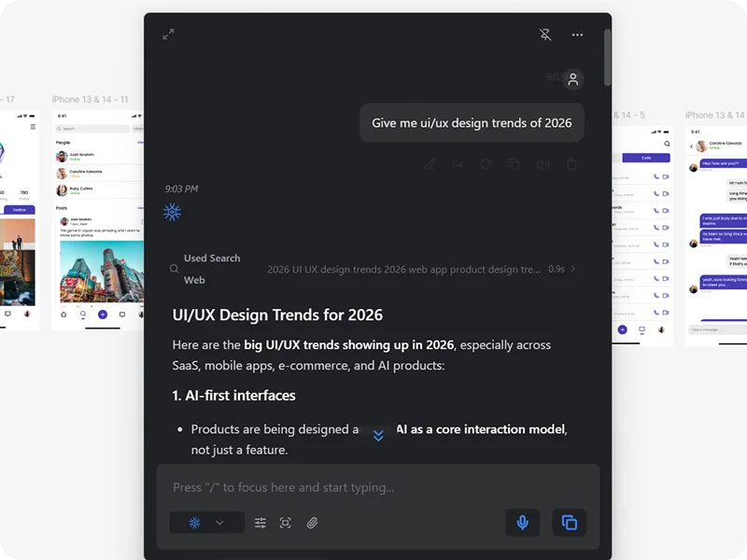This screenshot has height=560, width=747.
Task: Expand the chat panel to full size
Action: pos(168,35)
